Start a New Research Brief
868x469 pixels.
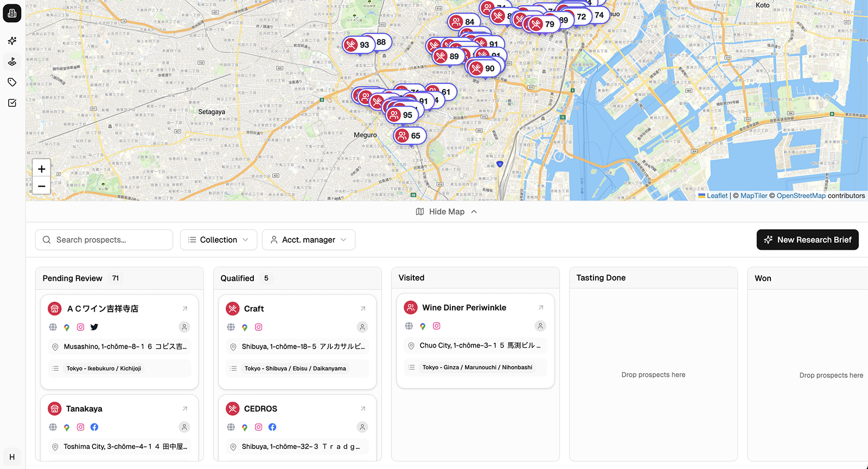pyautogui.click(x=807, y=240)
